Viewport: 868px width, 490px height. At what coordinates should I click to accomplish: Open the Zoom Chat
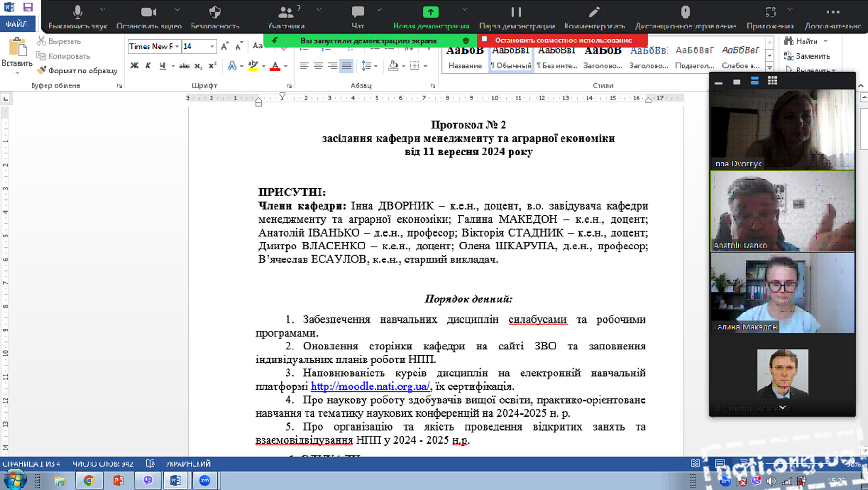click(x=358, y=16)
